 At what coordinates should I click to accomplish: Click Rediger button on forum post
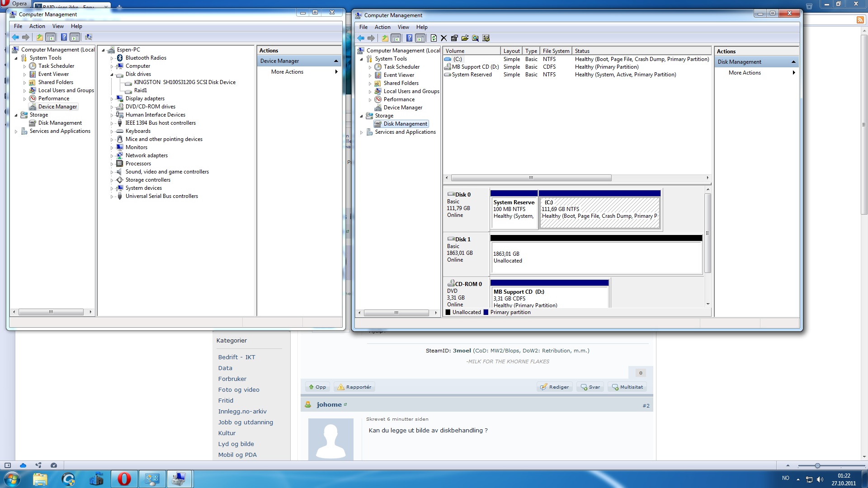pyautogui.click(x=555, y=387)
